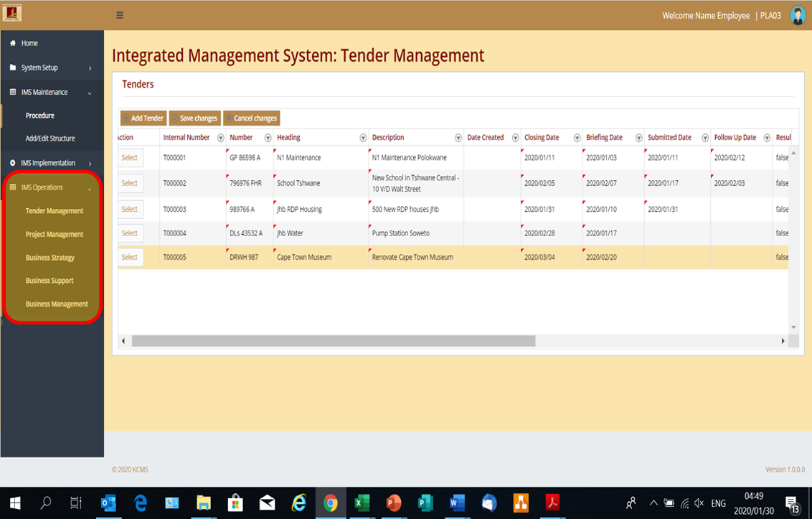This screenshot has height=519, width=812.
Task: Click the company logo in header
Action: [12, 14]
